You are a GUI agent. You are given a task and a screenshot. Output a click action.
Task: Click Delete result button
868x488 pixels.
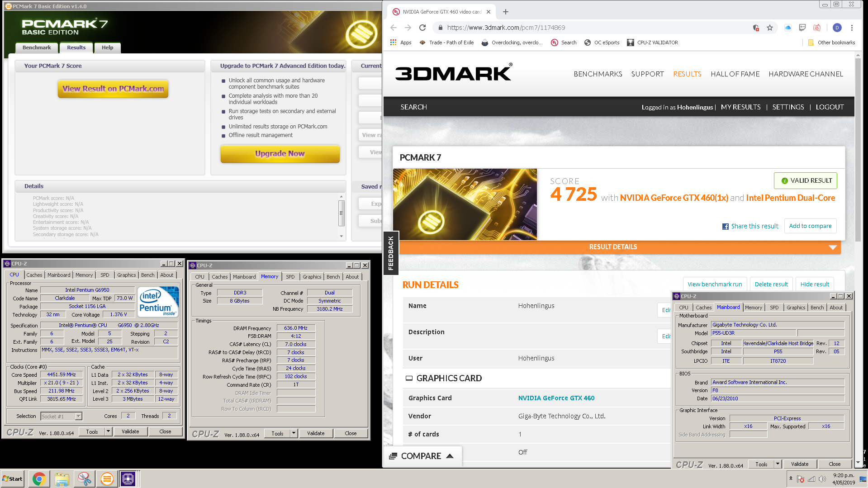pyautogui.click(x=771, y=284)
